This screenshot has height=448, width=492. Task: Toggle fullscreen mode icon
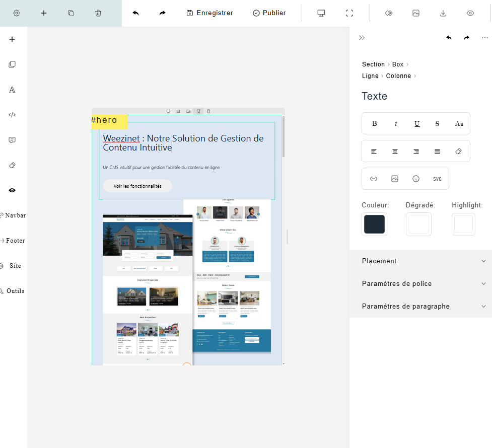[349, 13]
